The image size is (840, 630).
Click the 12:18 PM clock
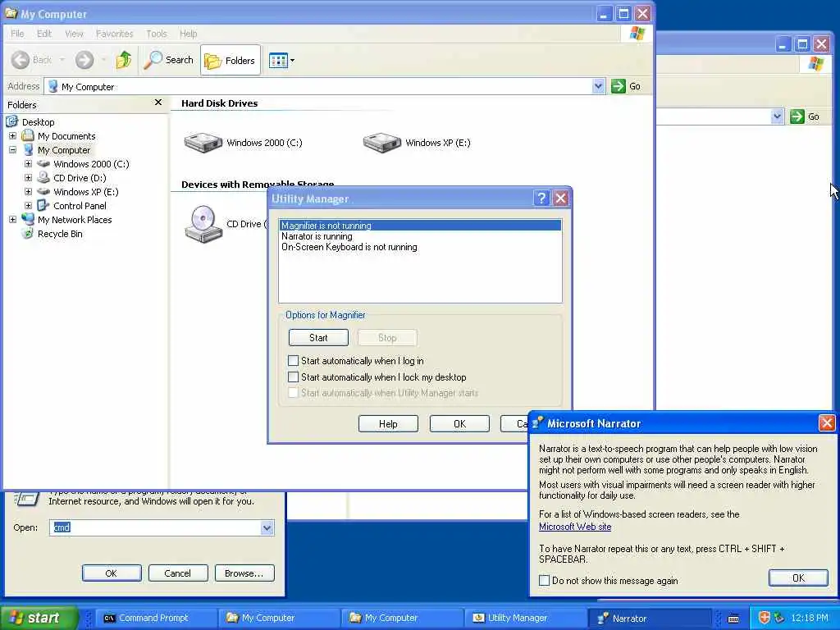pos(810,619)
